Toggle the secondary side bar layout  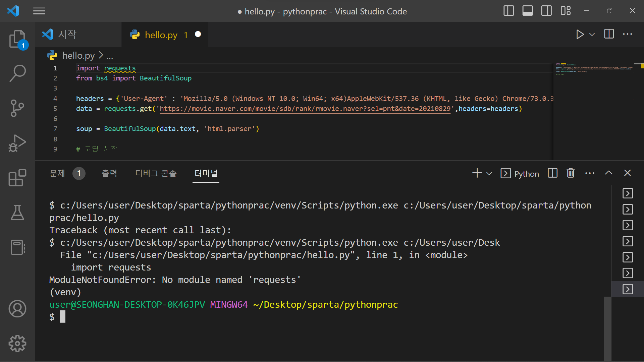tap(546, 11)
